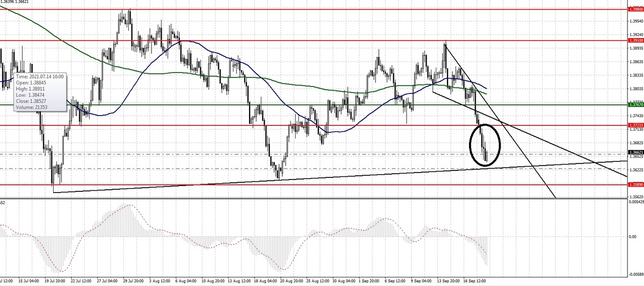Click the 1.37430 value on price axis
This screenshot has height=286, width=644.
point(635,116)
